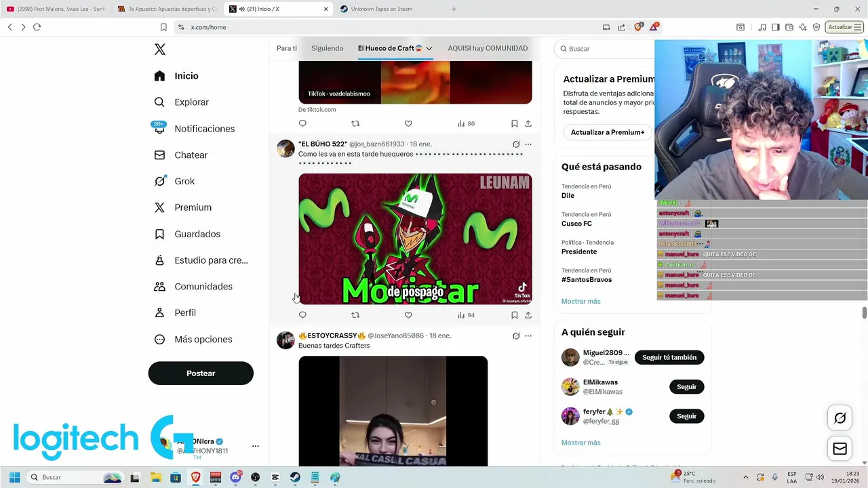The image size is (868, 488).
Task: Open the #SantosBravos trending topic
Action: click(x=587, y=279)
